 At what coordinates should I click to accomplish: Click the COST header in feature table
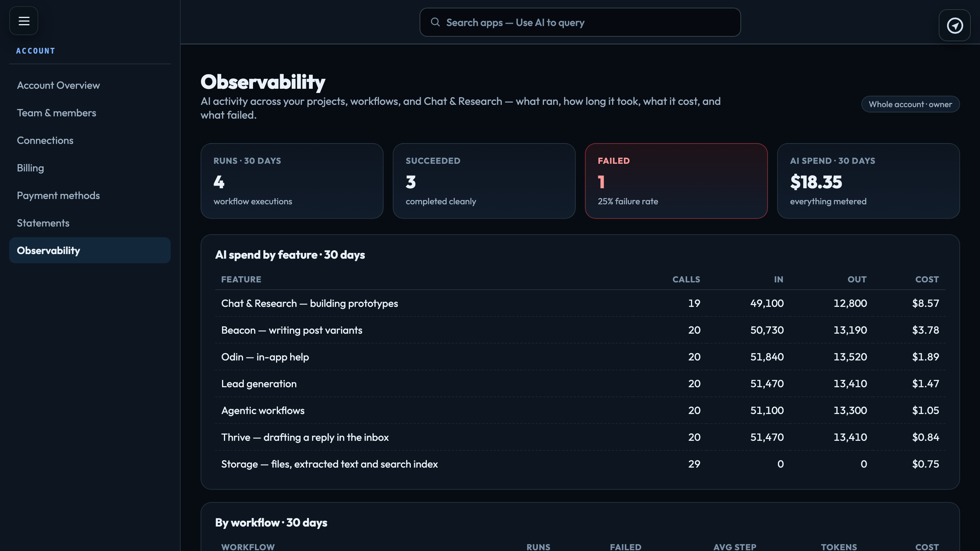(x=927, y=279)
